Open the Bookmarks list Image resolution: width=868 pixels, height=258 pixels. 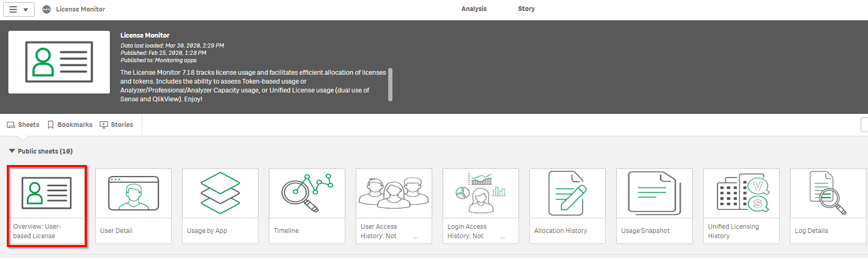(70, 125)
